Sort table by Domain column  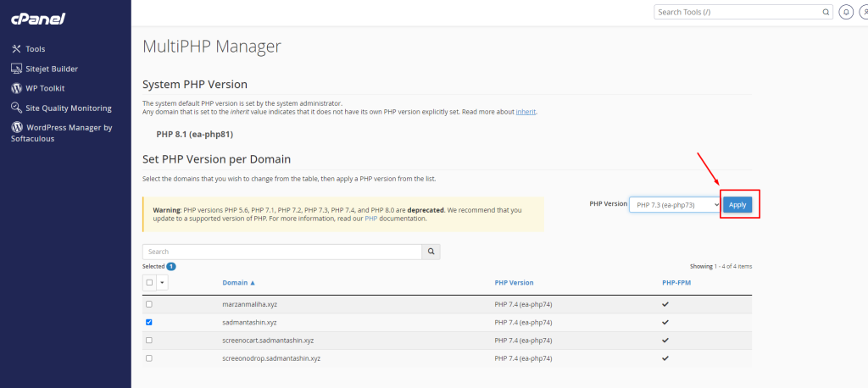[238, 282]
